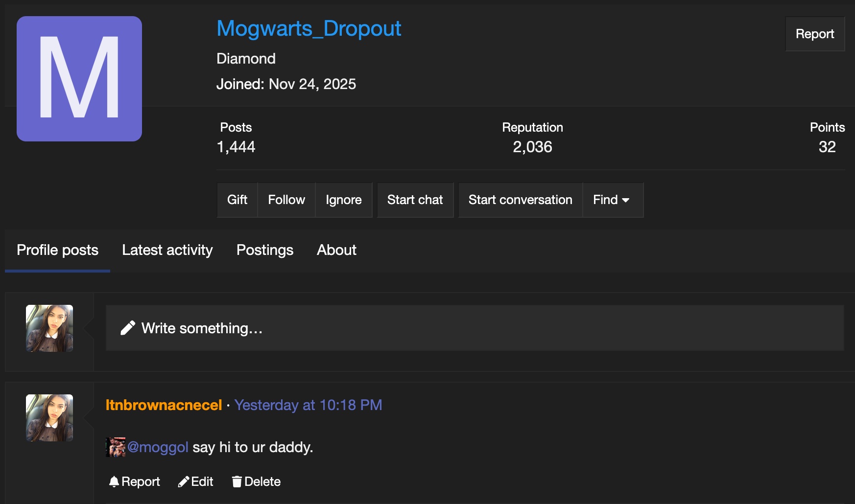Click your avatar beside the Write something box
Image resolution: width=855 pixels, height=504 pixels.
[49, 328]
